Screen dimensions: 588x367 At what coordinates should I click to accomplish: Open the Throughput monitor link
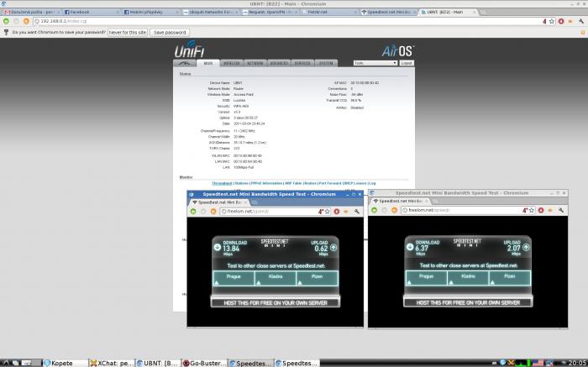pyautogui.click(x=222, y=183)
